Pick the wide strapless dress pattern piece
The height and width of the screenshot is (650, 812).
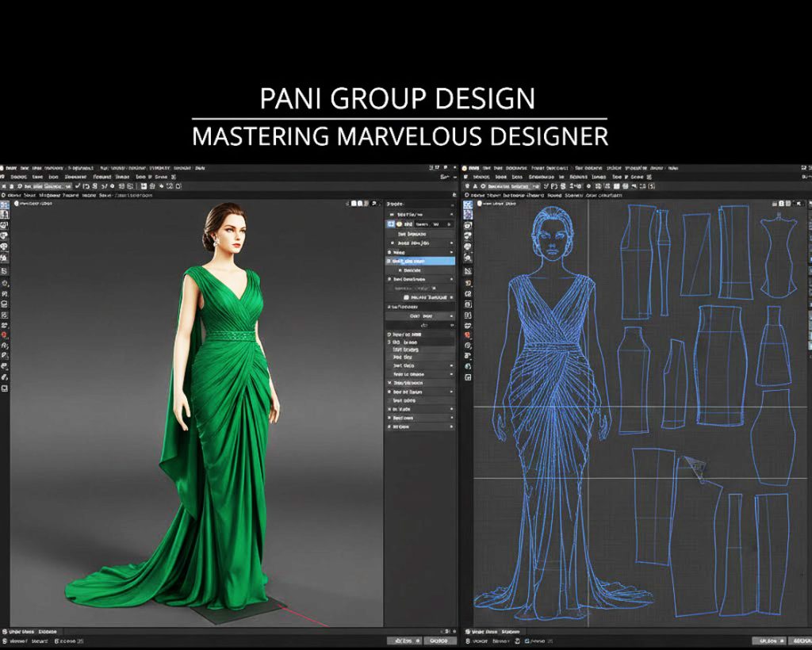[720, 365]
